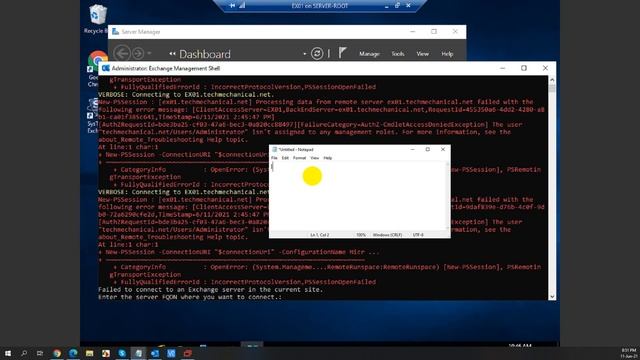Minimize the EX01 remote session bar
640x360 pixels.
point(387,6)
